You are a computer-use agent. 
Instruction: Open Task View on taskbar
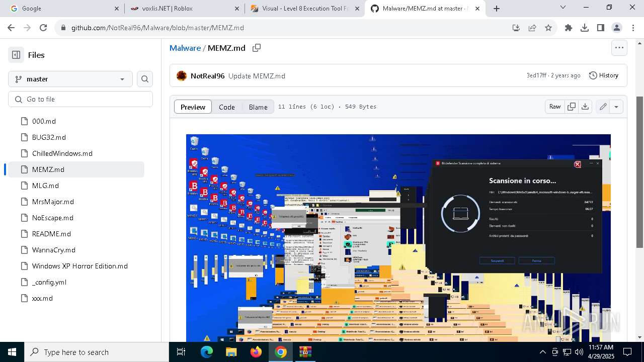click(181, 352)
